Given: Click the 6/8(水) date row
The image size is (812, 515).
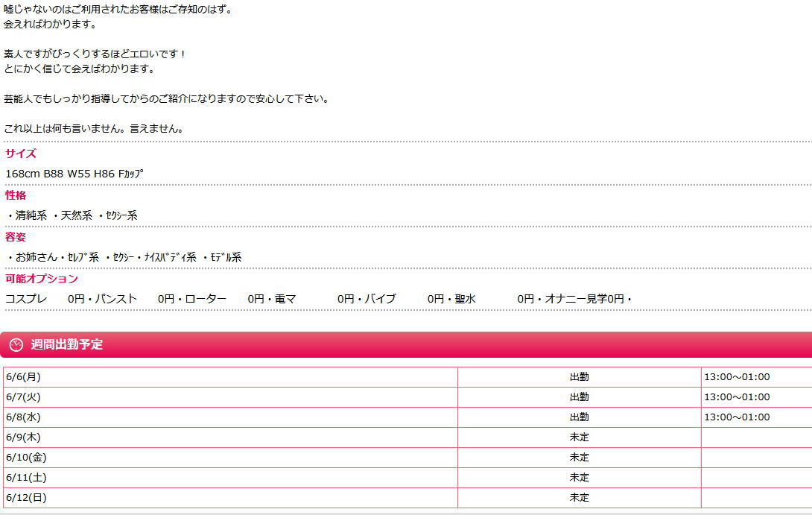Looking at the screenshot, I should pos(23,417).
